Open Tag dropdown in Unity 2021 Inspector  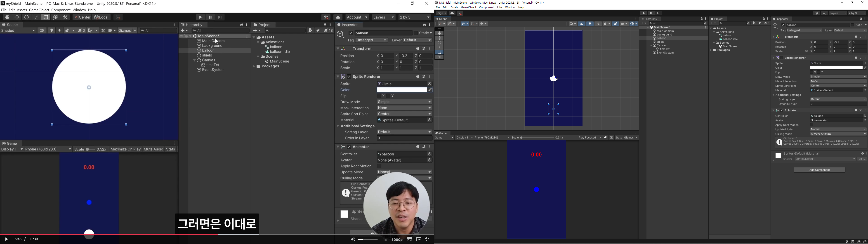[804, 31]
